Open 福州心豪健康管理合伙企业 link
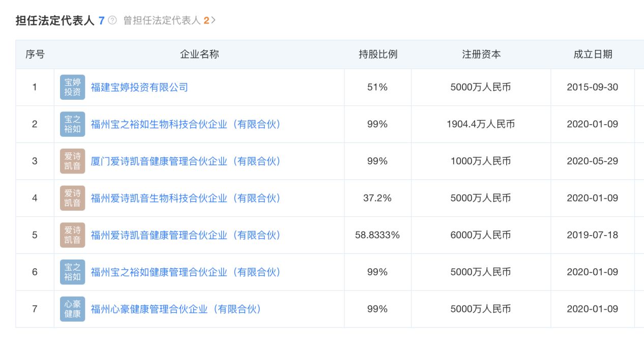This screenshot has height=346, width=644. coord(176,309)
